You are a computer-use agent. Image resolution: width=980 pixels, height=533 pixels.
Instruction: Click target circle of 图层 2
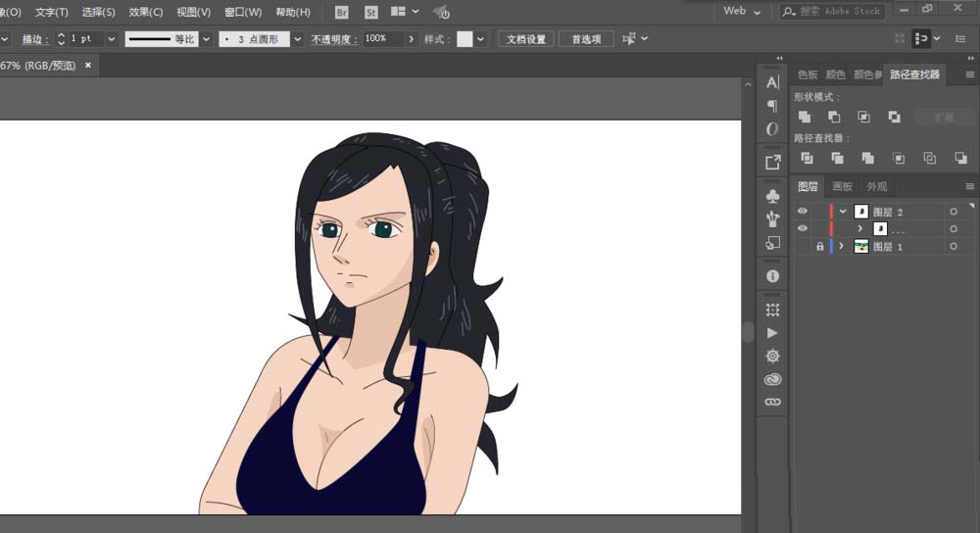[954, 212]
